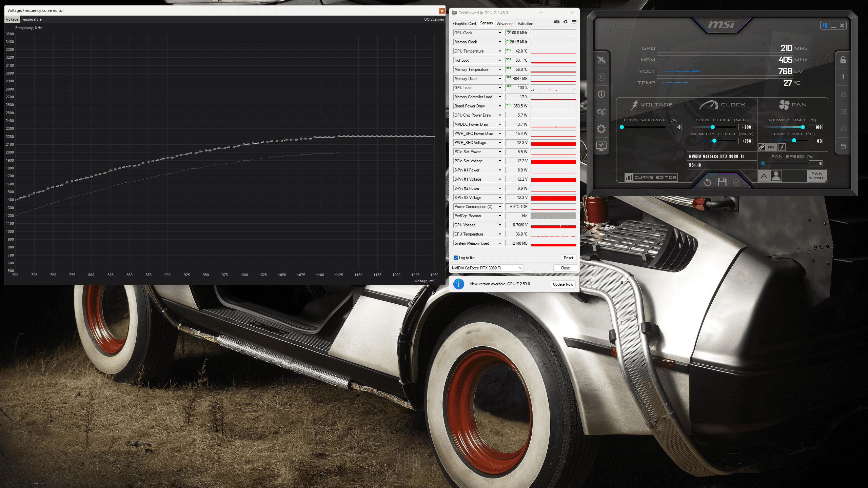
Task: Toggle the ON state button beside temp limit
Action: click(771, 147)
